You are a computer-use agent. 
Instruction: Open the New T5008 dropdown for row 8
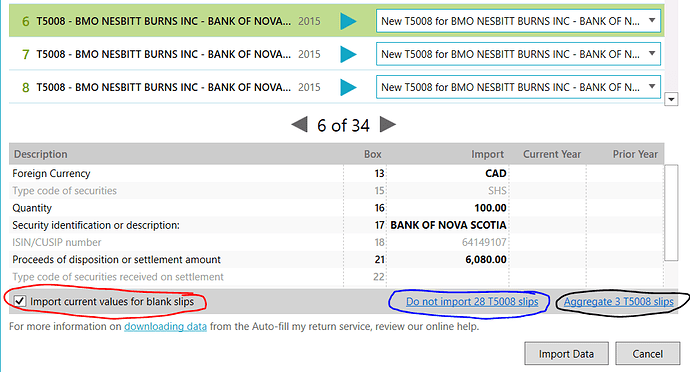(518, 87)
